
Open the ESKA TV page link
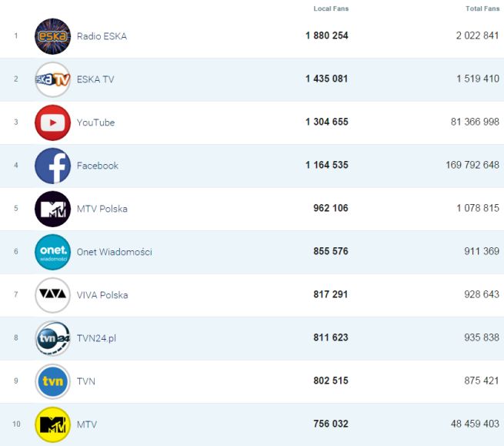tap(95, 79)
